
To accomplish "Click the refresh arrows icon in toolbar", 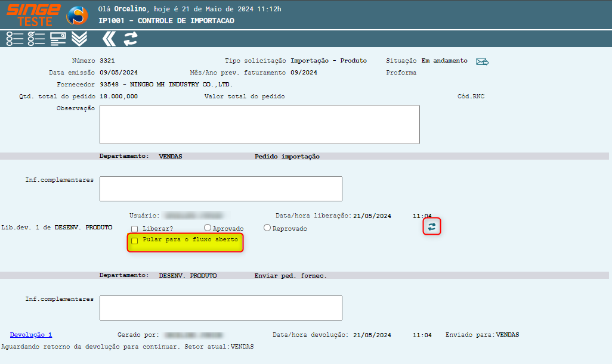I will coord(130,39).
